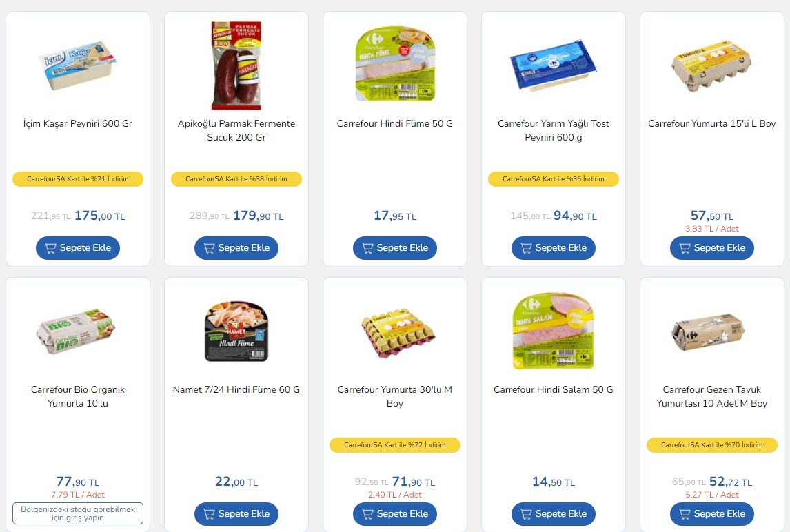This screenshot has width=790, height=532.
Task: Click the CarrefourSA Kart %21 İndirim badge
Action: (x=77, y=178)
